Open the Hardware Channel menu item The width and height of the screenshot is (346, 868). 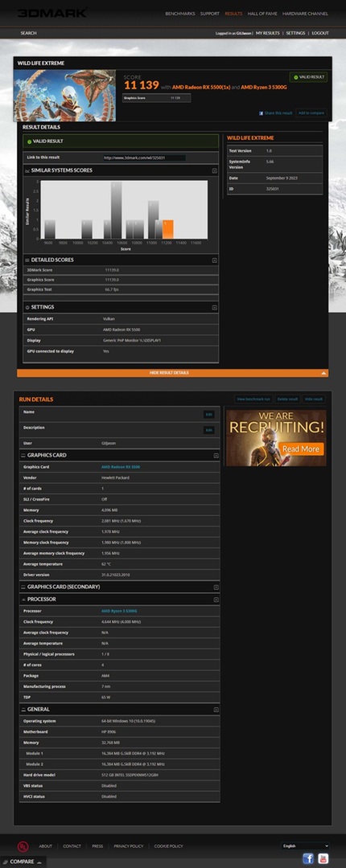click(x=305, y=14)
